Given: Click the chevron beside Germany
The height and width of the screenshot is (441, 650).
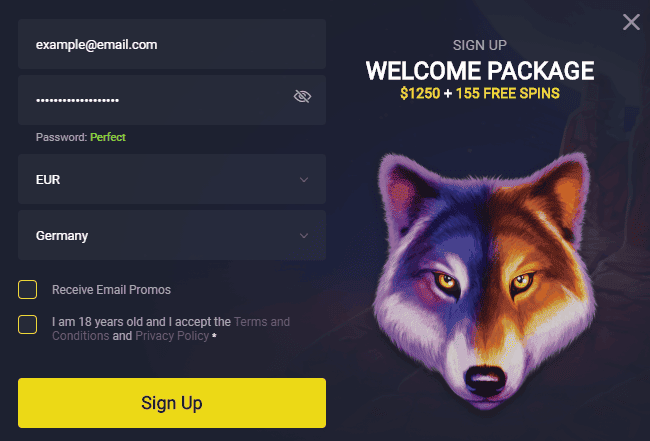Looking at the screenshot, I should pos(304,235).
